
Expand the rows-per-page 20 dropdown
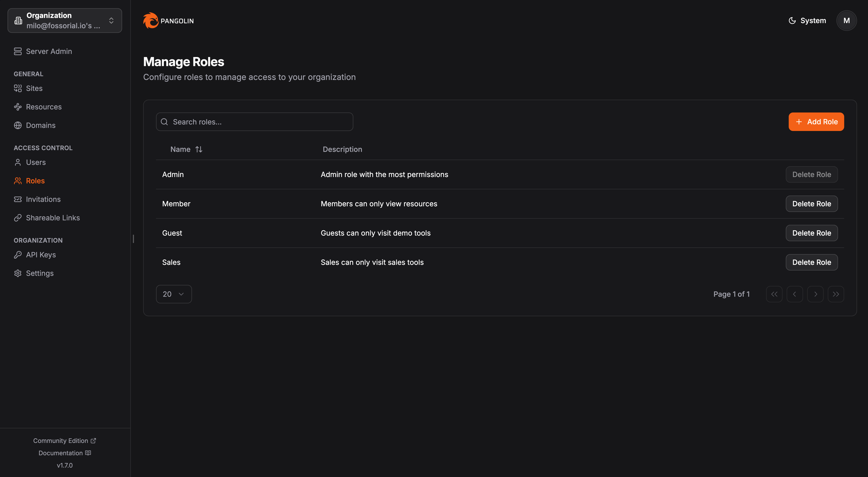coord(173,294)
